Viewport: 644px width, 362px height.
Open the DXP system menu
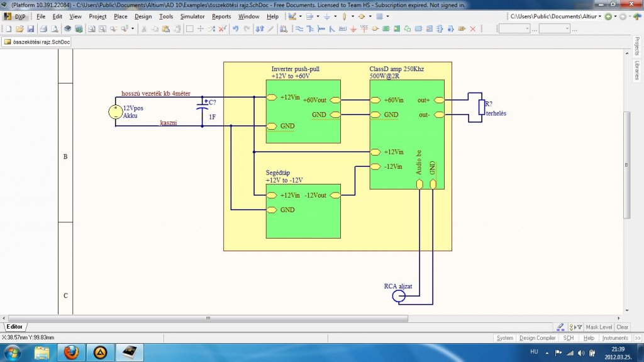pyautogui.click(x=15, y=16)
